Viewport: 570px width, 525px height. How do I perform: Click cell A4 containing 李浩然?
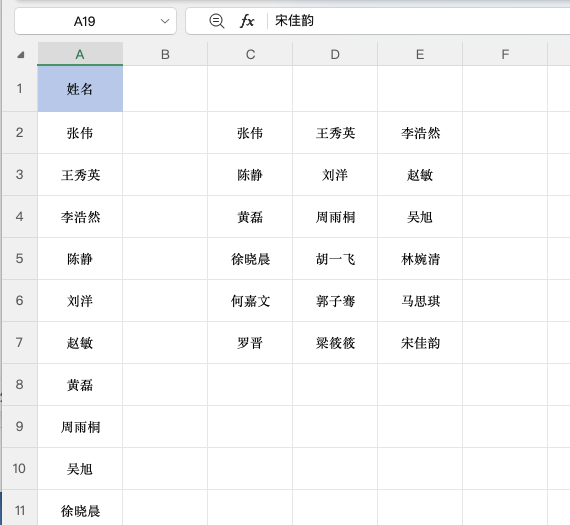point(80,217)
